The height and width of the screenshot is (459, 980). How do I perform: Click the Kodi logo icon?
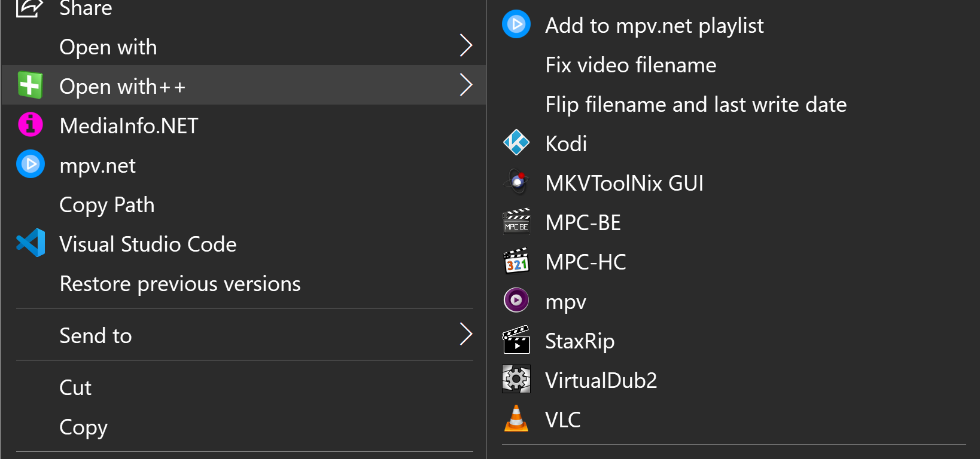click(x=516, y=143)
